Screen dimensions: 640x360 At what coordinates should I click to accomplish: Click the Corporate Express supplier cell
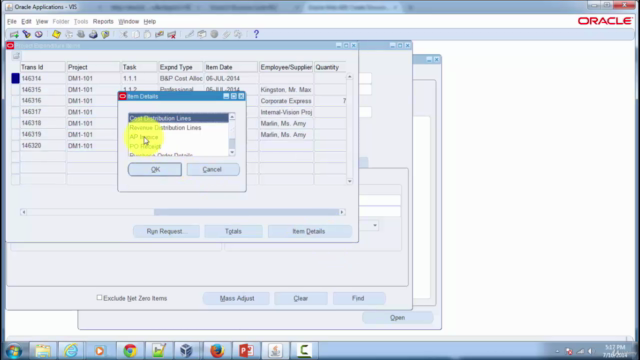[x=286, y=101]
